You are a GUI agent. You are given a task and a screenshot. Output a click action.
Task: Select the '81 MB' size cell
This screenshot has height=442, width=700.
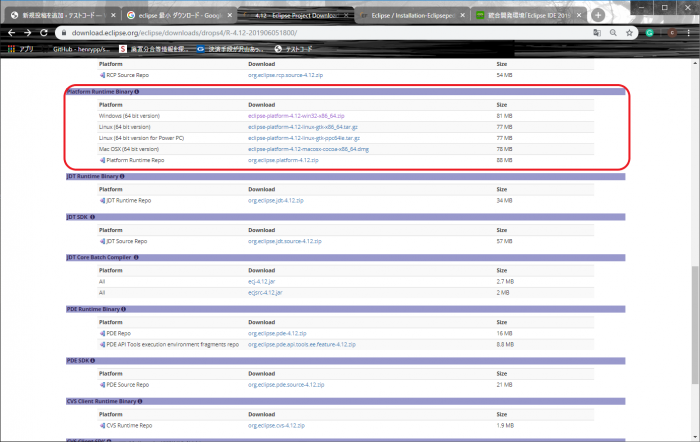coord(504,116)
